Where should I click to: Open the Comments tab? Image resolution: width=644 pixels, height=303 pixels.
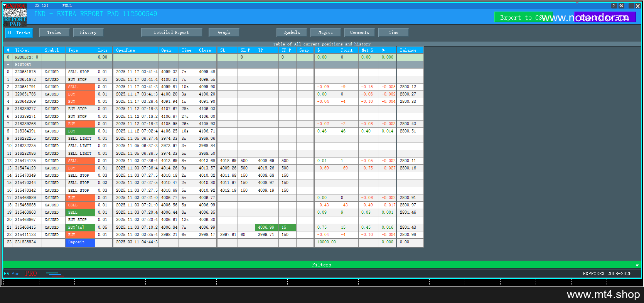(359, 32)
